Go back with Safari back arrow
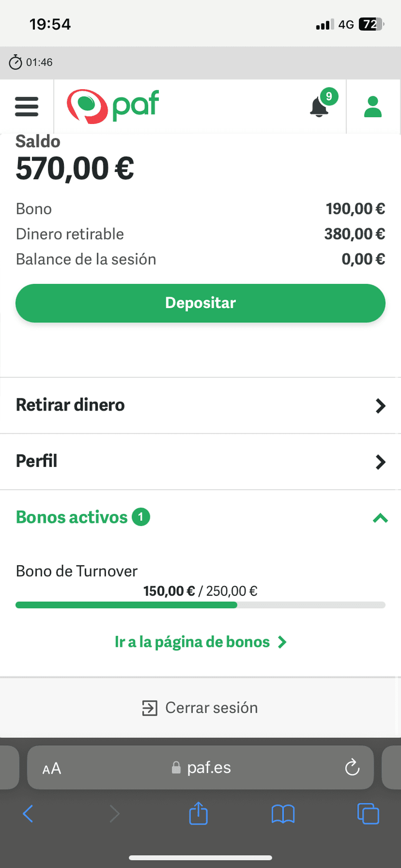The image size is (401, 868). (28, 814)
